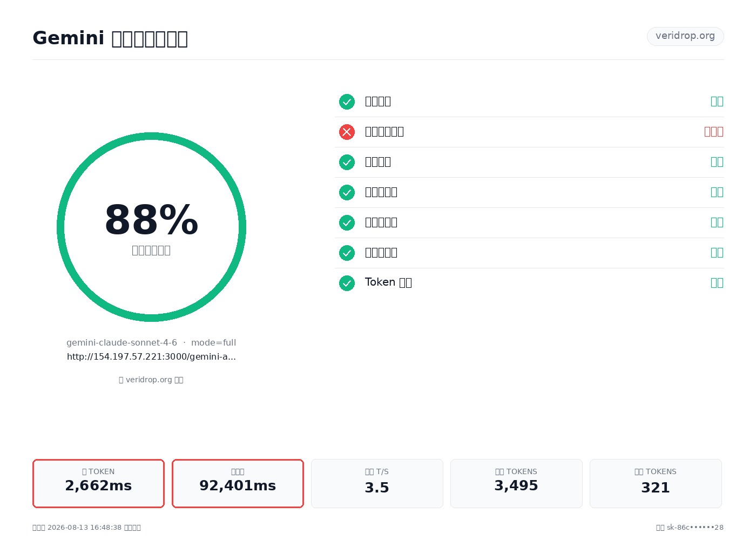Select the 3,495 TOKENS card

click(x=516, y=483)
